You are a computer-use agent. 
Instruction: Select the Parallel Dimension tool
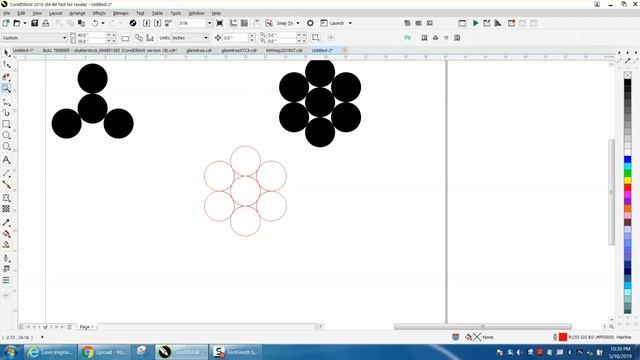(6, 174)
